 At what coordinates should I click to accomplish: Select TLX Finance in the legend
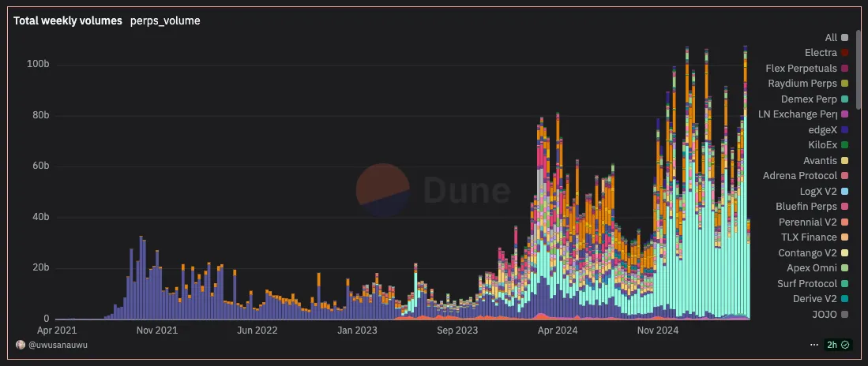click(x=815, y=237)
